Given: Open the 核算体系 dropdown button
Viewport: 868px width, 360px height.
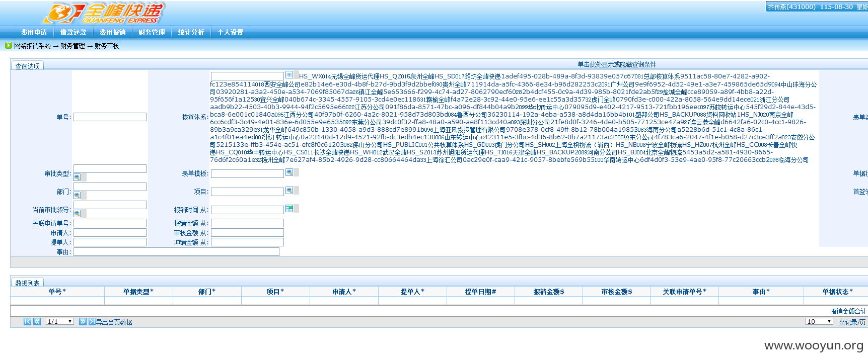Looking at the screenshot, I should [x=290, y=75].
